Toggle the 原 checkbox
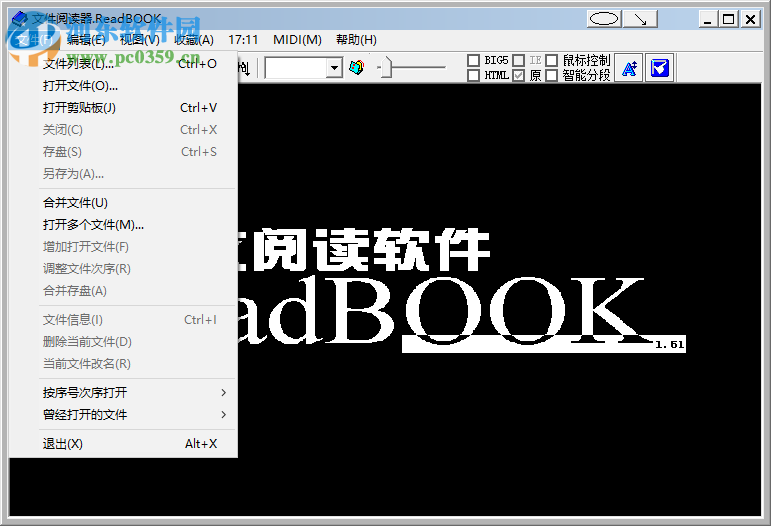771x526 pixels. click(x=518, y=75)
